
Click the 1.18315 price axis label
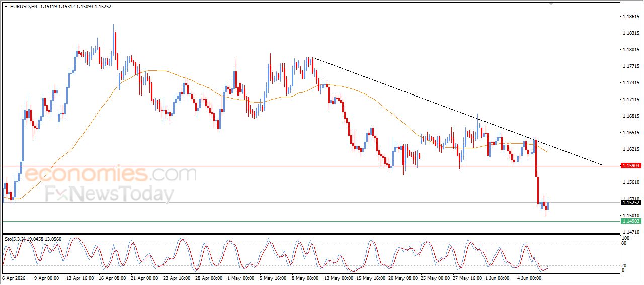click(630, 33)
